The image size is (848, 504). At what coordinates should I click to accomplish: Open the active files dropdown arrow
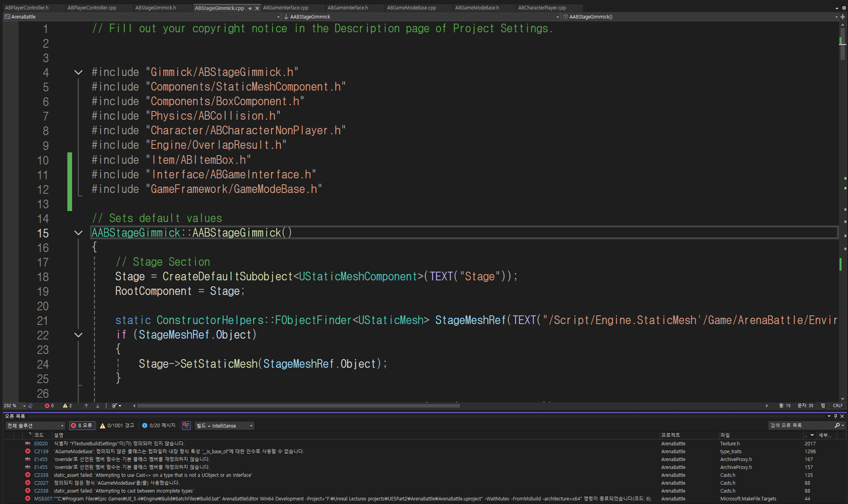837,8
